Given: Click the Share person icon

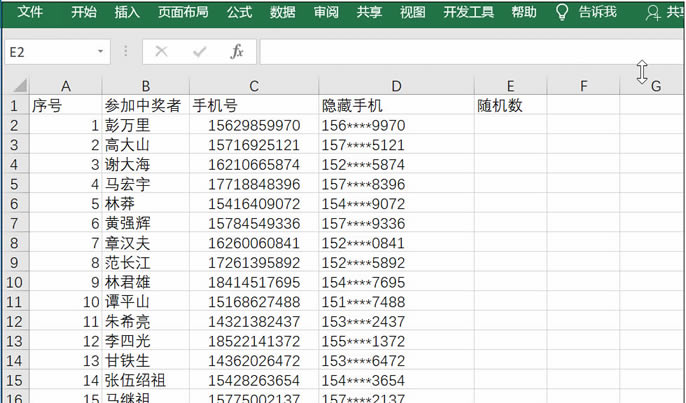Looking at the screenshot, I should tap(653, 12).
